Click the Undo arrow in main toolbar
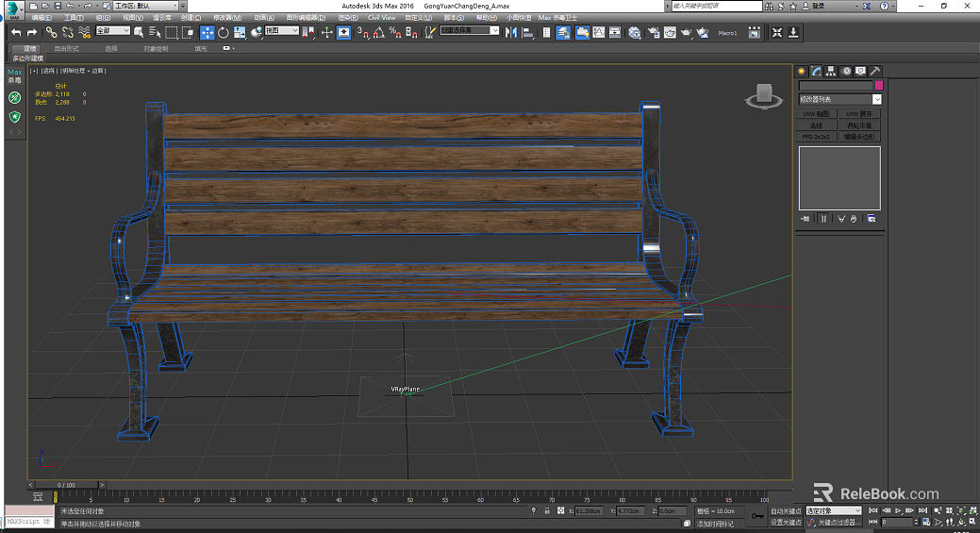The height and width of the screenshot is (533, 980). point(16,32)
